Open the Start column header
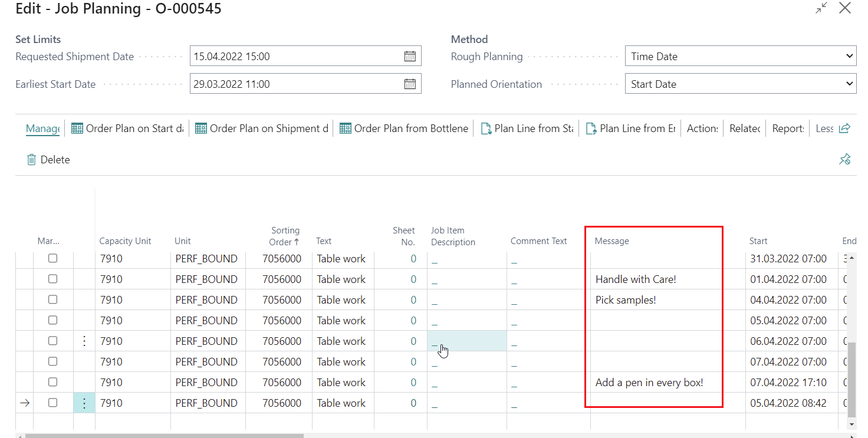The image size is (868, 438). (x=758, y=241)
